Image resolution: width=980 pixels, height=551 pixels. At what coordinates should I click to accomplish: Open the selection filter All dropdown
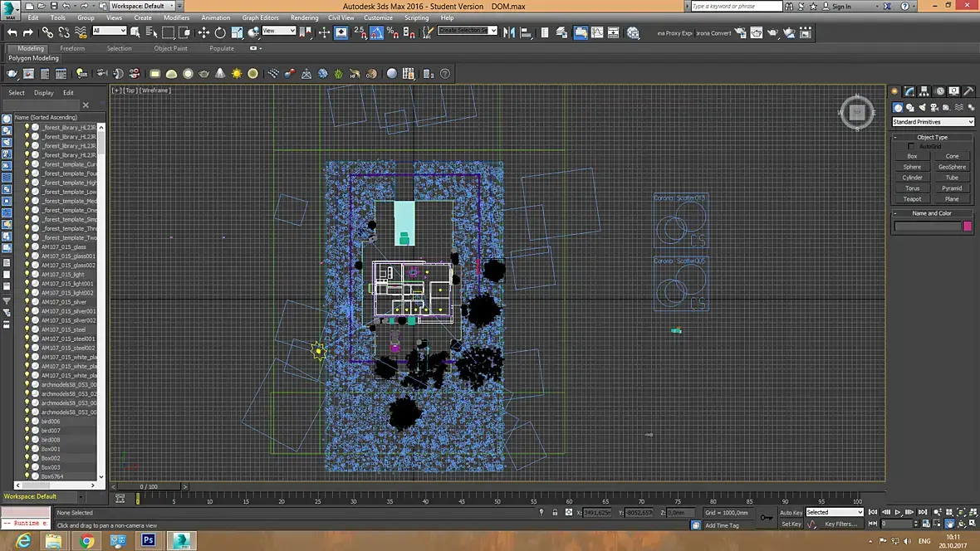[x=110, y=32]
